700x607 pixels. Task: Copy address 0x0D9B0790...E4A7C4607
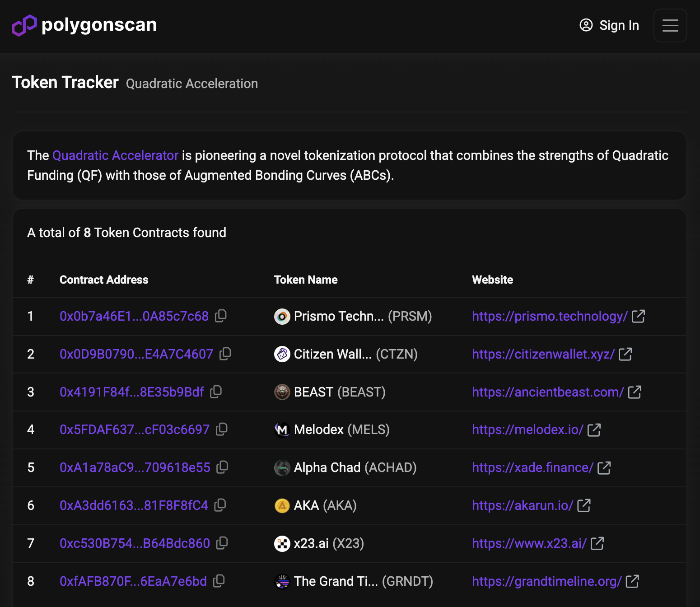(225, 354)
